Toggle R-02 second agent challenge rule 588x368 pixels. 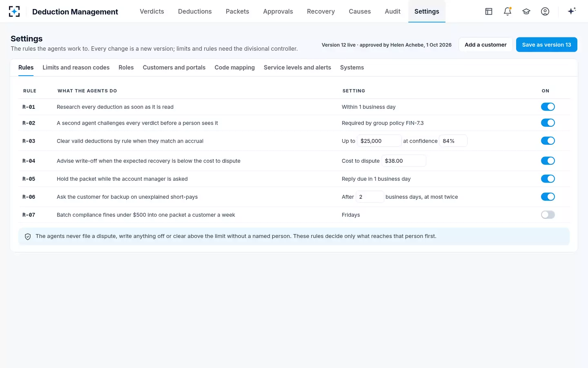coord(548,123)
